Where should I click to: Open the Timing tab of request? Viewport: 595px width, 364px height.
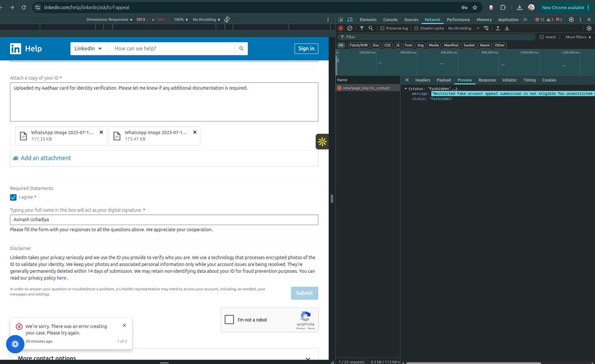tap(530, 80)
